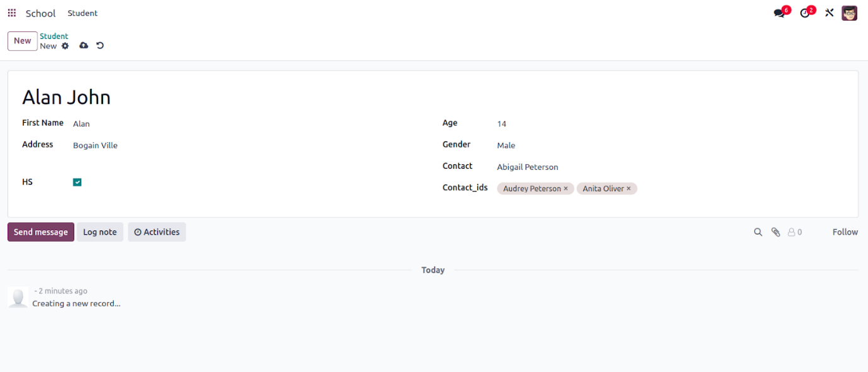Open the Contact selection field
This screenshot has width=868, height=372.
coord(566,167)
